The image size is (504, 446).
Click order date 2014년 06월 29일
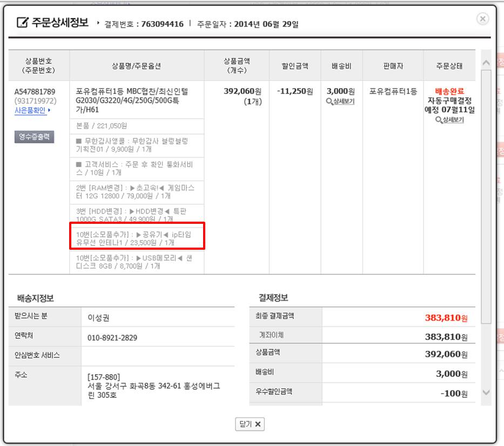pyautogui.click(x=266, y=24)
